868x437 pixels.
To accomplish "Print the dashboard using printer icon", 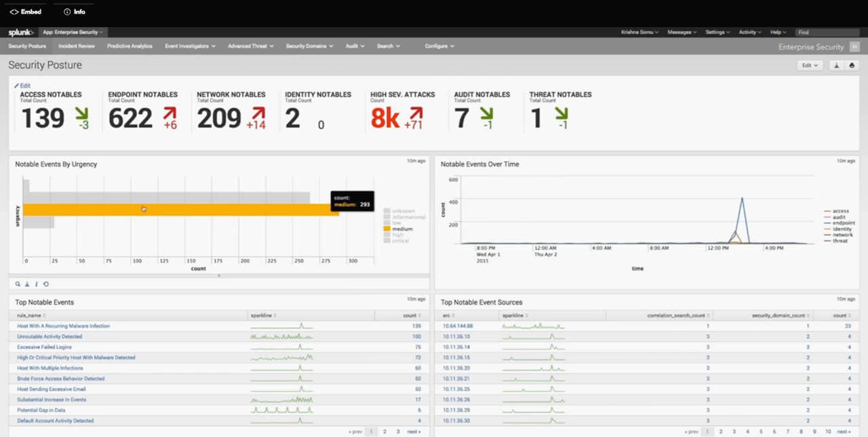I will click(x=852, y=66).
